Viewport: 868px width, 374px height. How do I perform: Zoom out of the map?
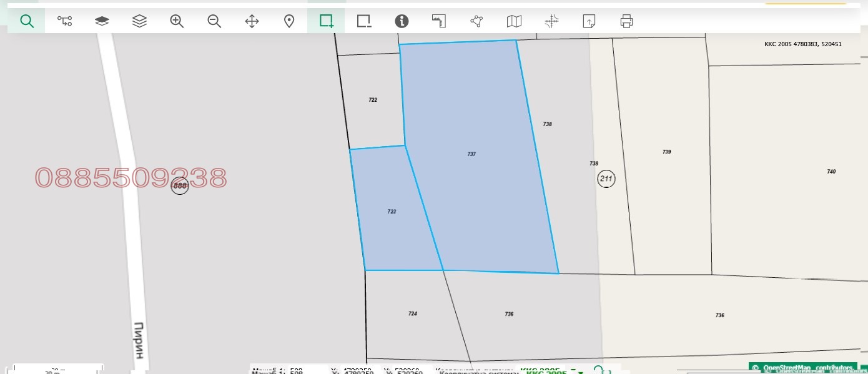coord(214,21)
